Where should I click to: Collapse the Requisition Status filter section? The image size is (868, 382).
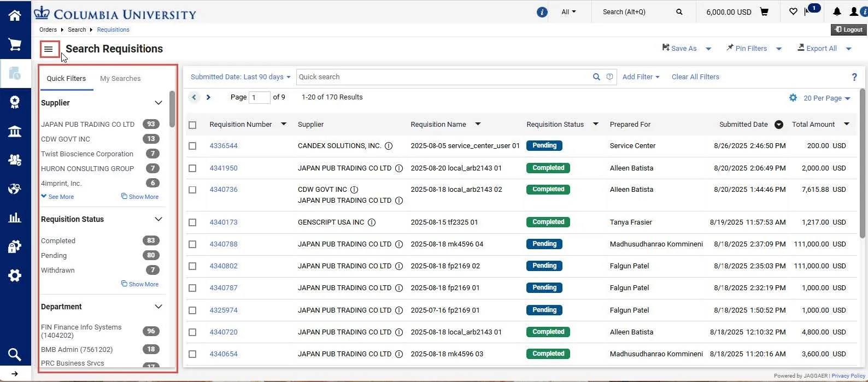(x=159, y=219)
